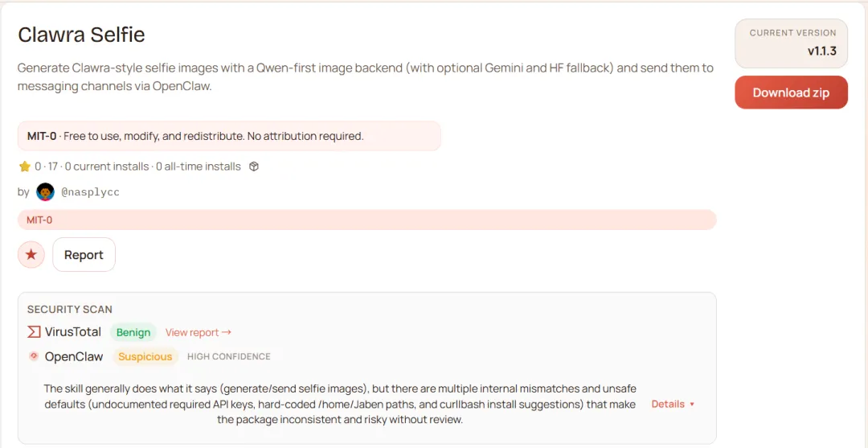Click the yellow star rating icon
Image resolution: width=868 pixels, height=448 pixels.
pos(24,166)
